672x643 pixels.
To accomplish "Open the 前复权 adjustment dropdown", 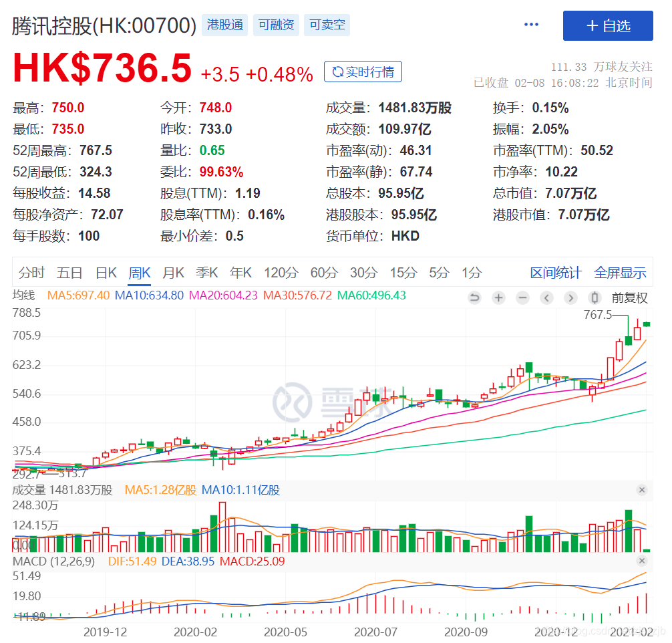I will 629,297.
